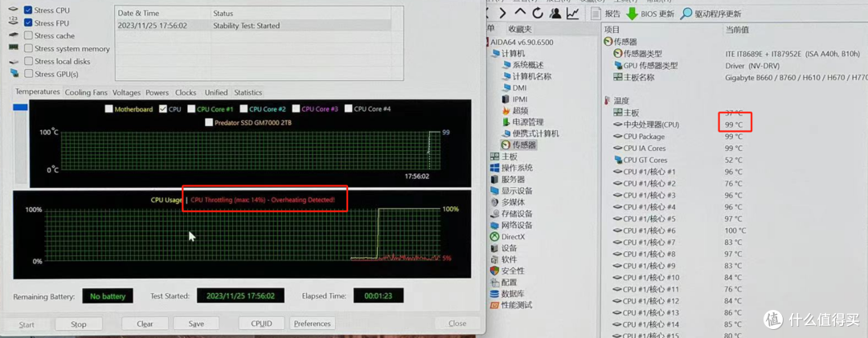
Task: Click the user silhouette toolbar icon
Action: tap(555, 13)
